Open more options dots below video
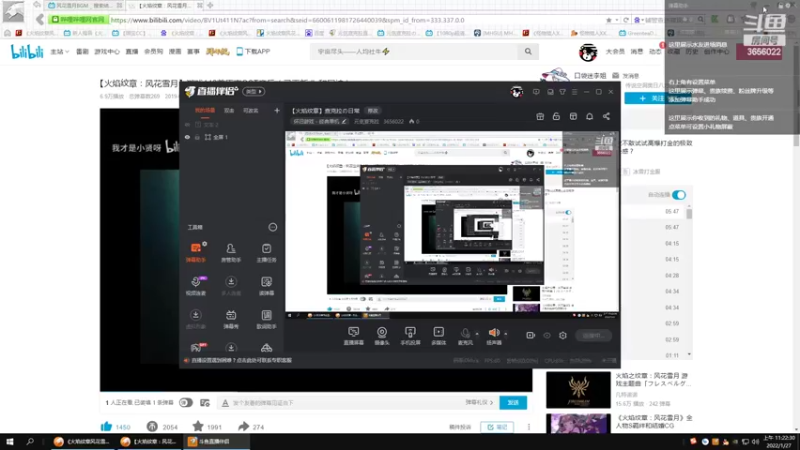 pyautogui.click(x=529, y=427)
